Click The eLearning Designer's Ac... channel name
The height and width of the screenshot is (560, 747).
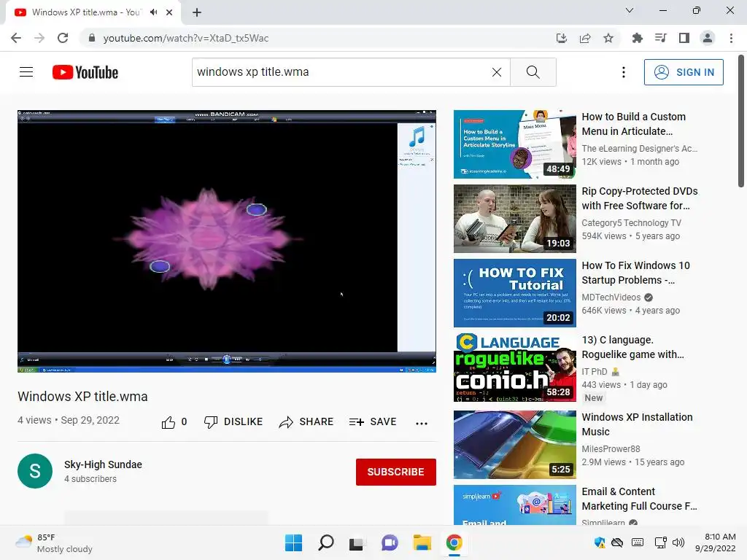click(x=639, y=149)
